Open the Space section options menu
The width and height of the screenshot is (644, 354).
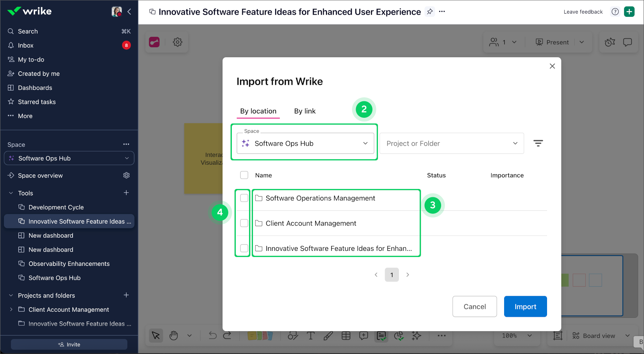tap(126, 144)
